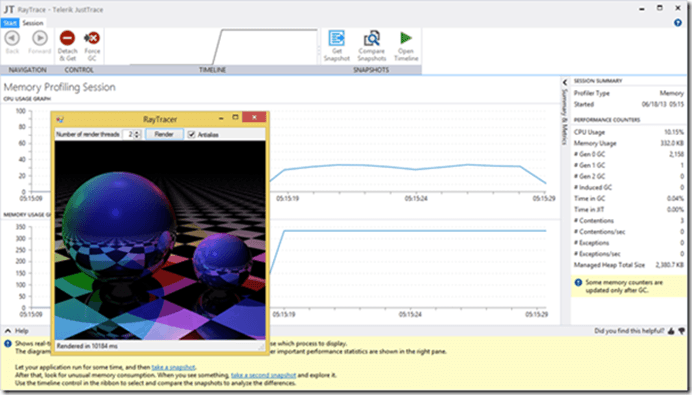
Task: Click the thumbs down feedback icon
Action: pyautogui.click(x=682, y=331)
